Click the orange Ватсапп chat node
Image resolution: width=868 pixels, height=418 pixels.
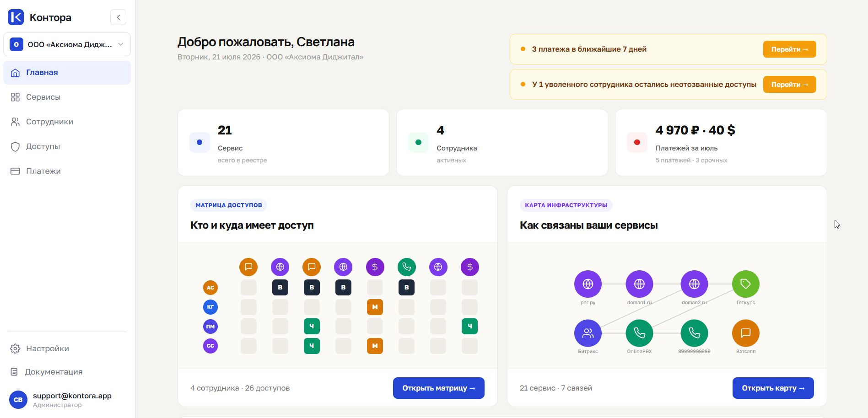tap(746, 333)
